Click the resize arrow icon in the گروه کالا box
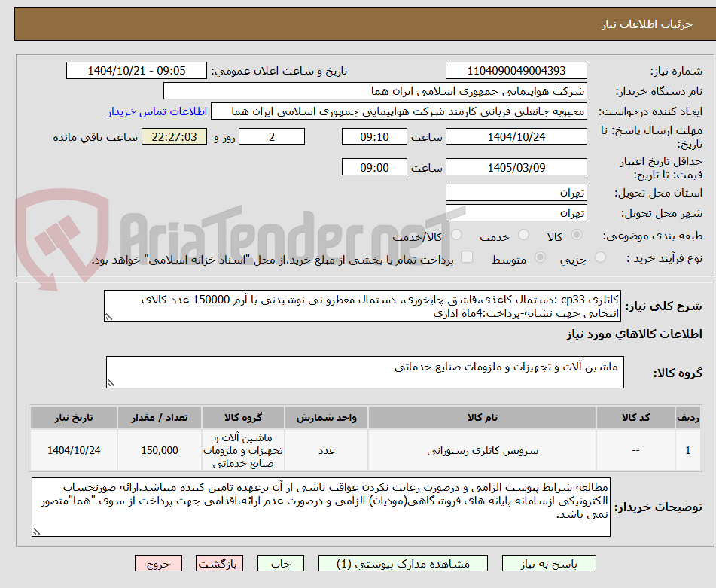This screenshot has width=716, height=588. (110, 382)
